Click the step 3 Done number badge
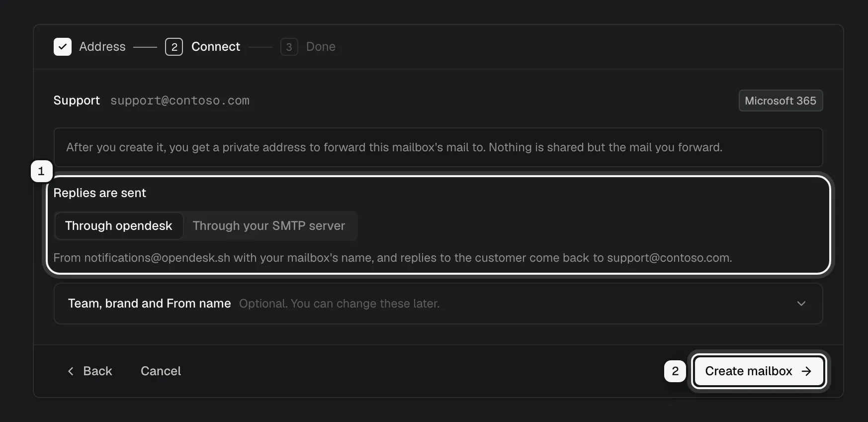Image resolution: width=868 pixels, height=422 pixels. [x=289, y=47]
